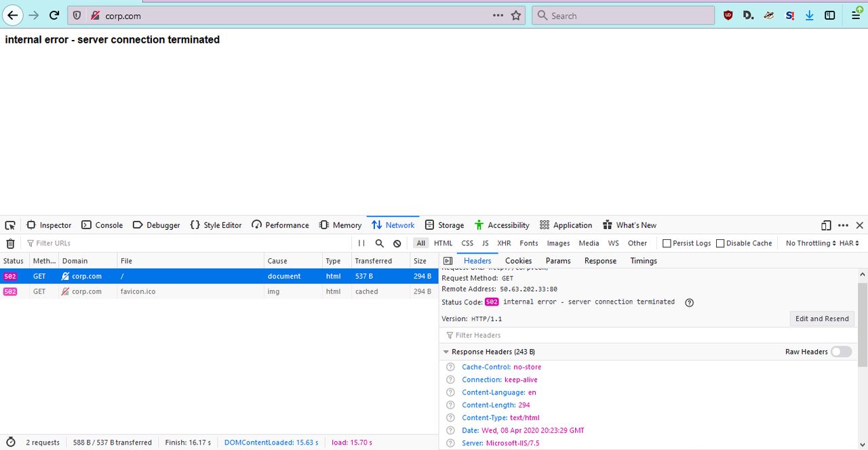Turn on the Raw Headers toggle
The width and height of the screenshot is (868, 450).
coord(841,352)
